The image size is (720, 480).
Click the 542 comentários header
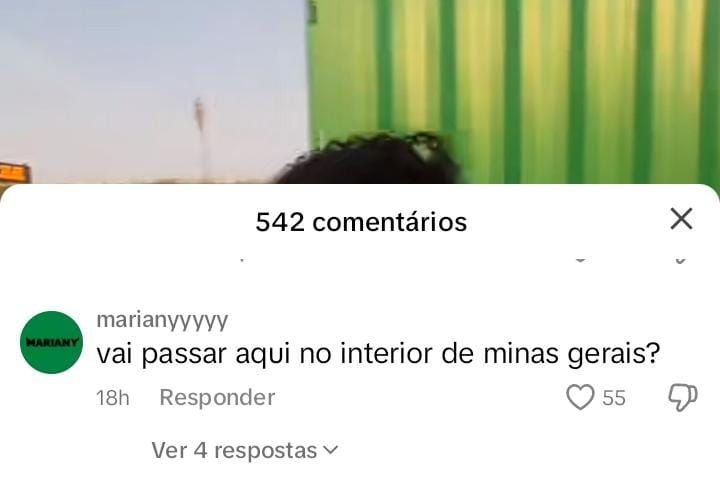[x=361, y=222]
